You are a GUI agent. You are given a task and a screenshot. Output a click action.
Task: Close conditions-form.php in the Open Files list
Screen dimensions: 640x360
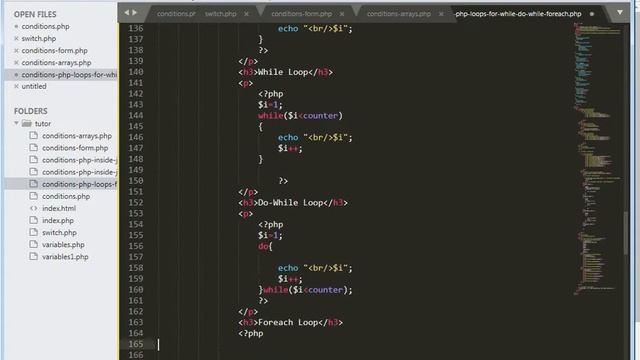[x=16, y=51]
